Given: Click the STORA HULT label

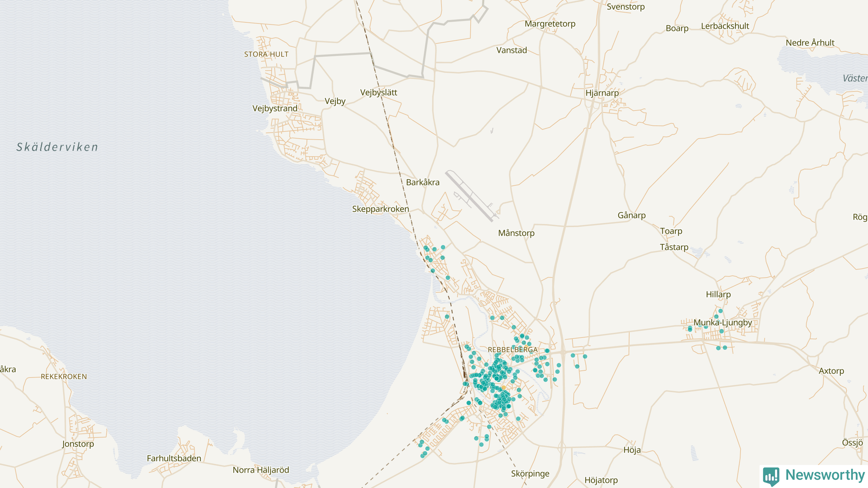Looking at the screenshot, I should pos(266,54).
